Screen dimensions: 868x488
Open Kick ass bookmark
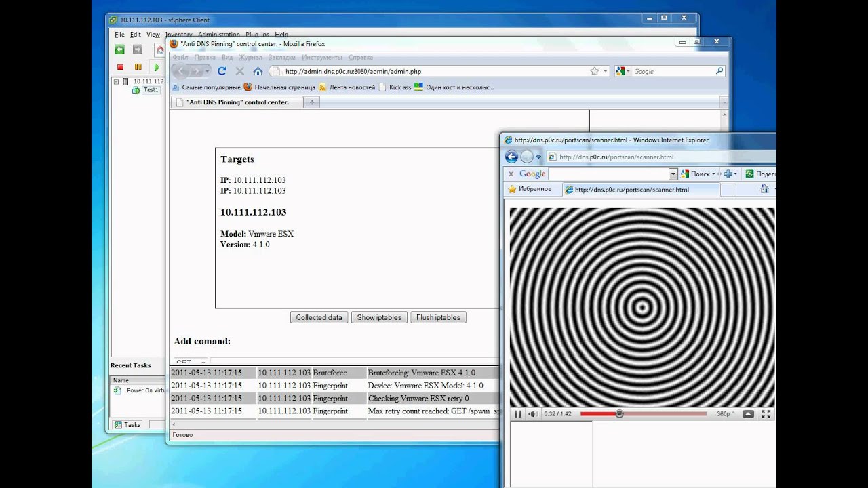pyautogui.click(x=395, y=87)
